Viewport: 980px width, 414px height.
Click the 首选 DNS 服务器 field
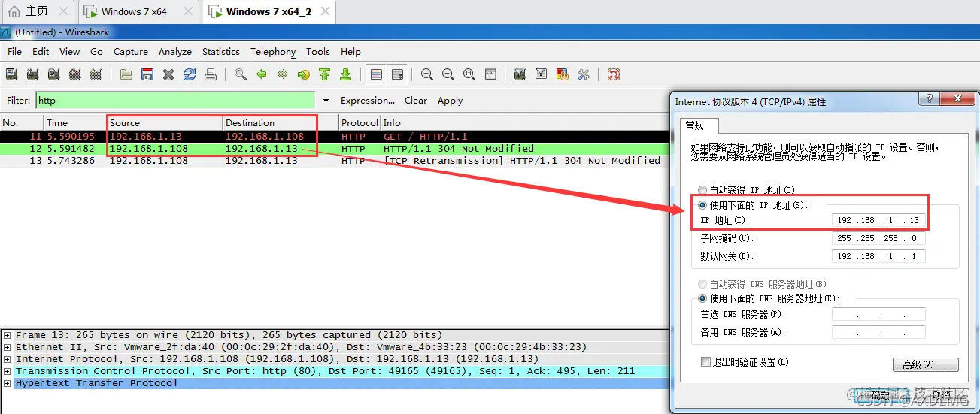878,314
